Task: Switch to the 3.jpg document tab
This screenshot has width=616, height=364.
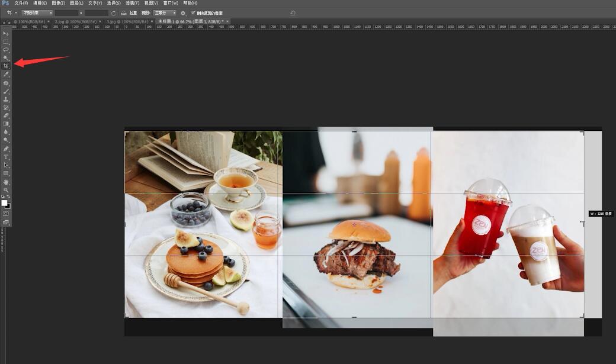Action: [x=127, y=21]
